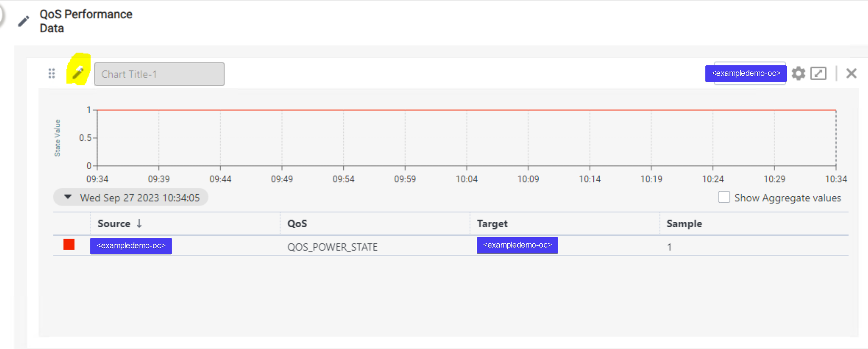
Task: Select the QOS_POWER_STATE cell
Action: pyautogui.click(x=332, y=247)
